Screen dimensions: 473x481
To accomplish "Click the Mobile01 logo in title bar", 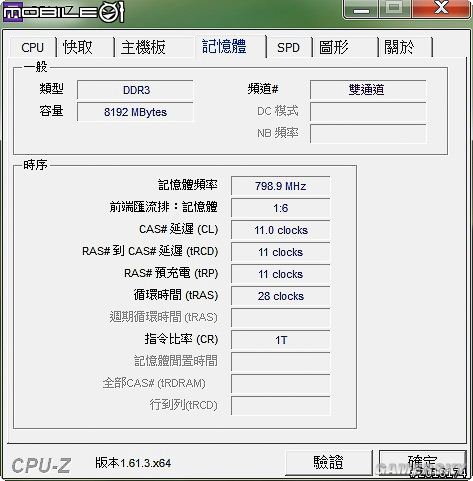I will [x=63, y=12].
